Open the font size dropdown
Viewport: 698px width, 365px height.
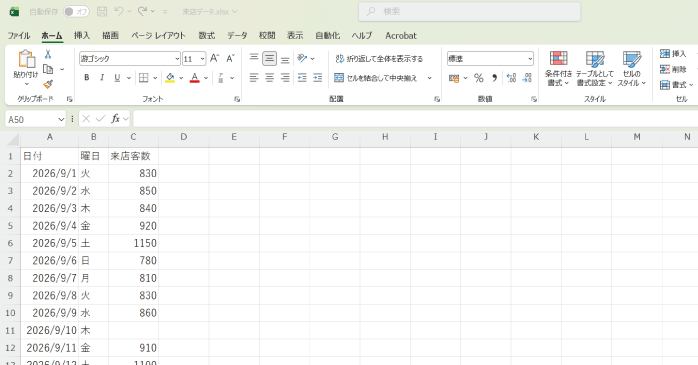[203, 59]
